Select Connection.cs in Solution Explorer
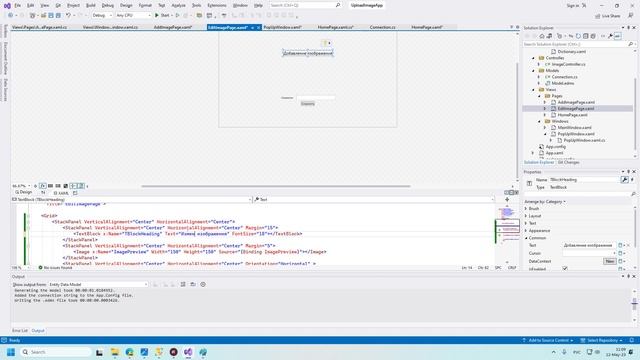640x360 pixels. click(564, 77)
